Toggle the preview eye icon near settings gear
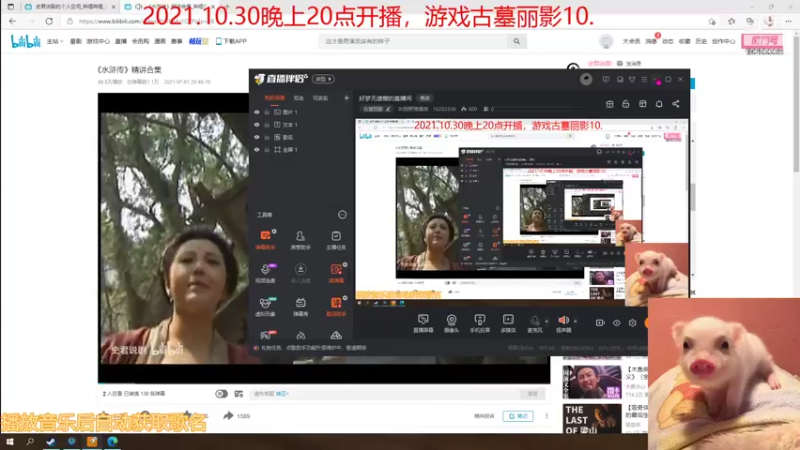This screenshot has width=800, height=450. (x=616, y=322)
